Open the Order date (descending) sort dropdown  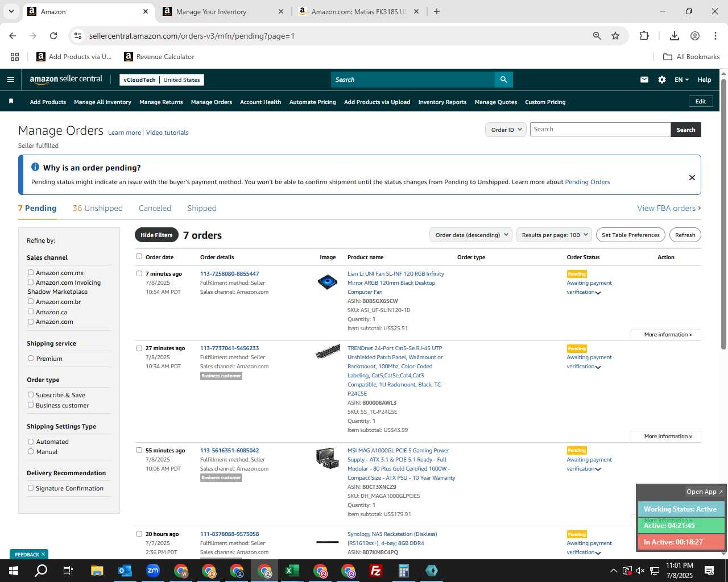point(471,235)
